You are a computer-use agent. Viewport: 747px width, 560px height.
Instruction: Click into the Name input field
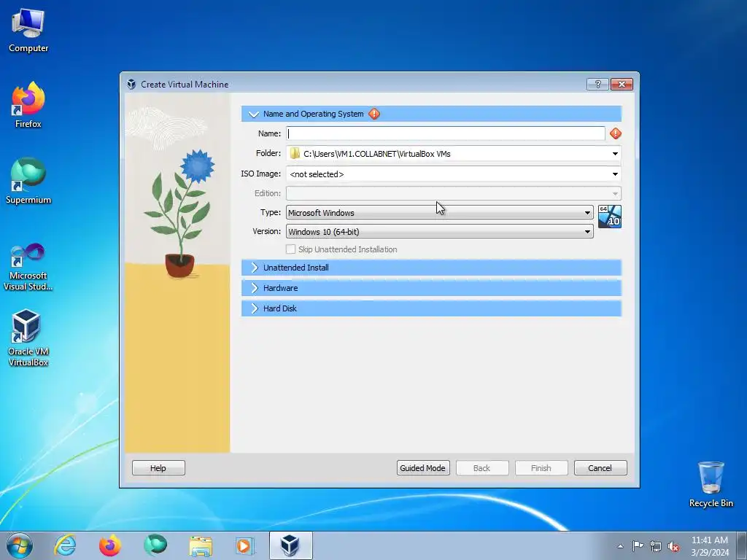446,133
